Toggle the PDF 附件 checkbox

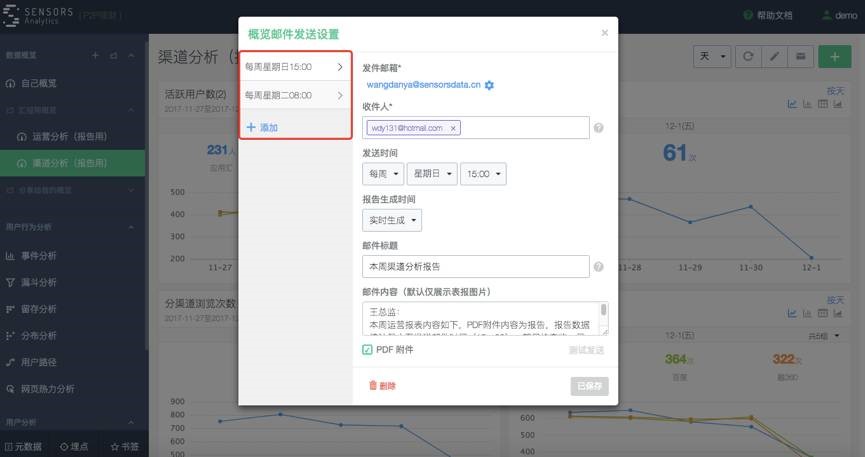(368, 350)
